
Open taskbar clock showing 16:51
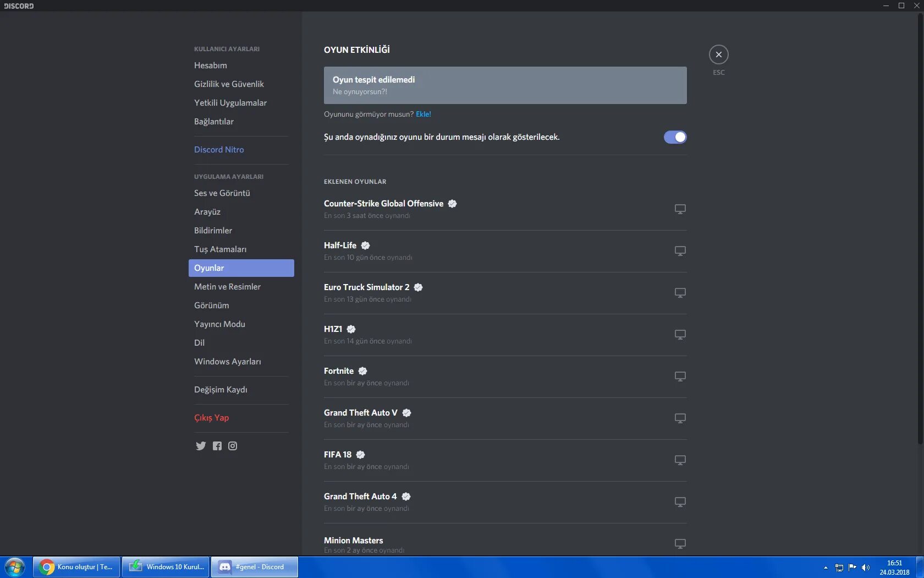pyautogui.click(x=894, y=568)
